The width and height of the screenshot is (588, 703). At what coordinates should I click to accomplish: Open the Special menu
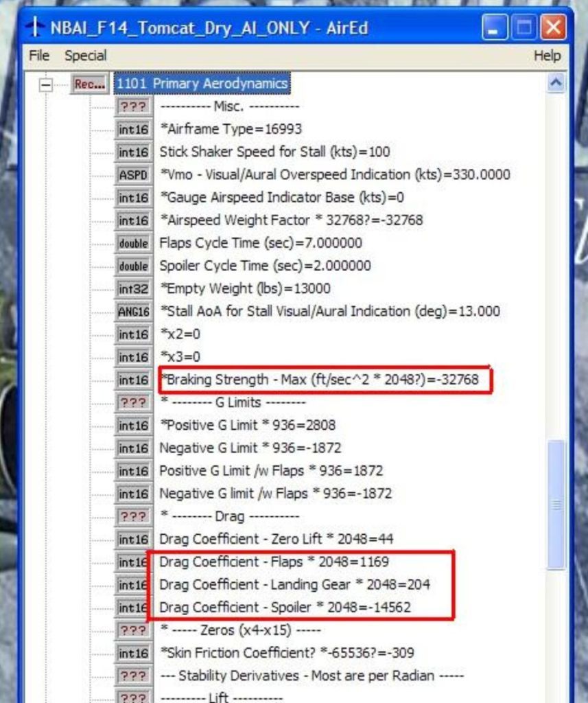[x=85, y=56]
